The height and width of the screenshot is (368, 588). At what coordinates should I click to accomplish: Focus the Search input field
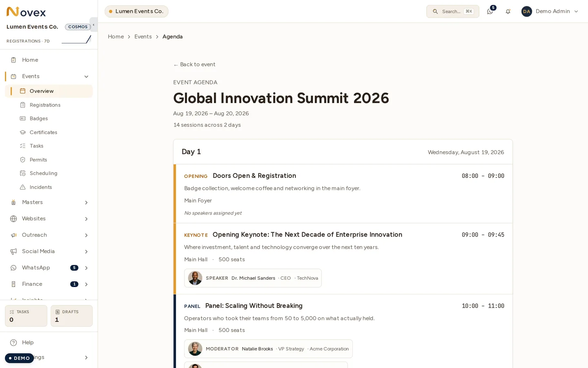tap(453, 11)
